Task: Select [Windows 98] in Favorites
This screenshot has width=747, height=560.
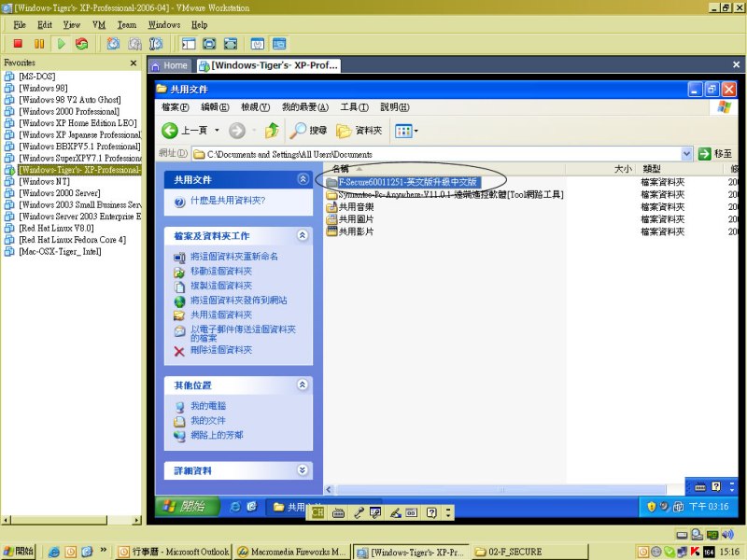Action: (x=43, y=88)
